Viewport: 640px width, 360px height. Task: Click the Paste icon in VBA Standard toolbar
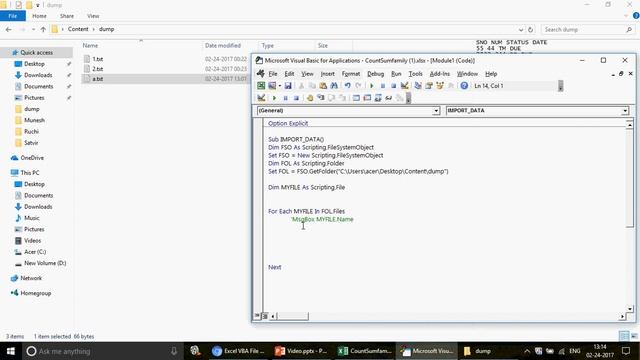point(323,86)
